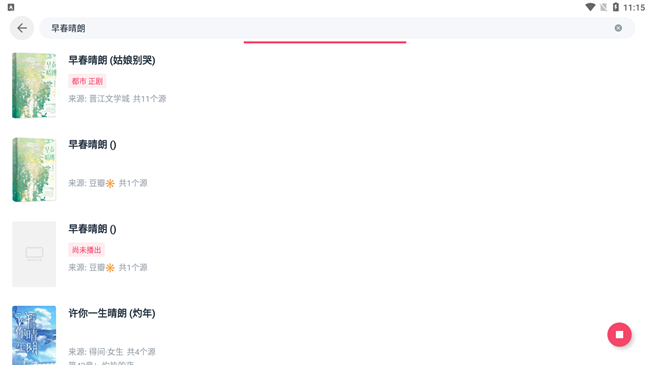The image size is (650, 365).
Task: Open the 许你一生晴朗 blue sky cover
Action: (34, 336)
